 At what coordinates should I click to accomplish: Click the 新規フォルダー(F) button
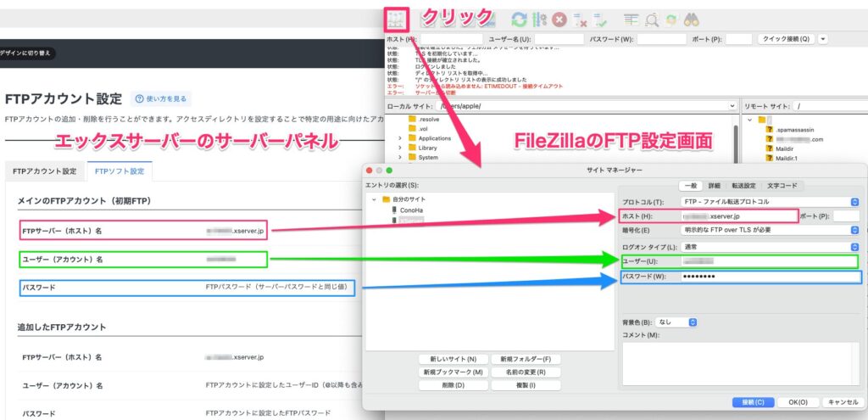526,360
